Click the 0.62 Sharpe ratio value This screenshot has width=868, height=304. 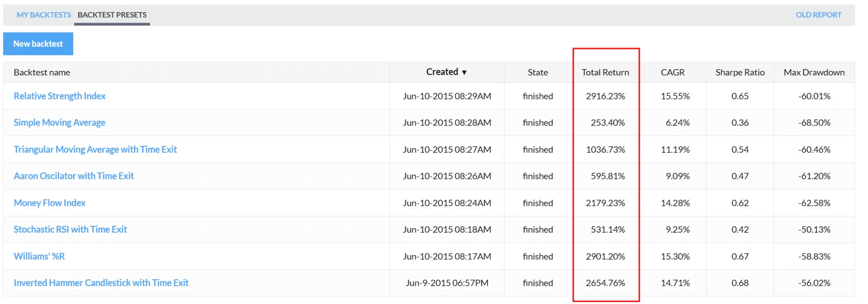click(x=740, y=203)
